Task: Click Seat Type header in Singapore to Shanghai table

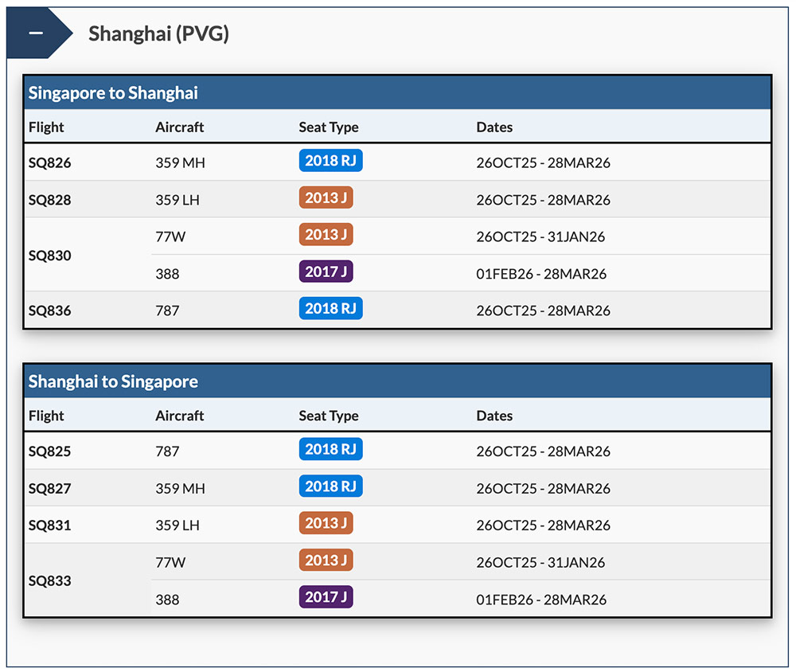Action: [x=328, y=127]
